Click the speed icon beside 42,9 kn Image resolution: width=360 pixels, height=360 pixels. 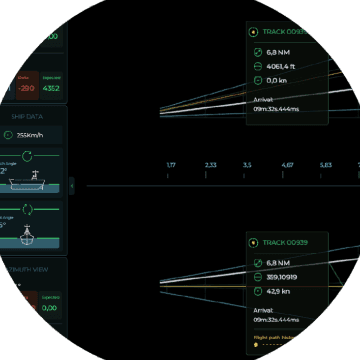pos(258,291)
